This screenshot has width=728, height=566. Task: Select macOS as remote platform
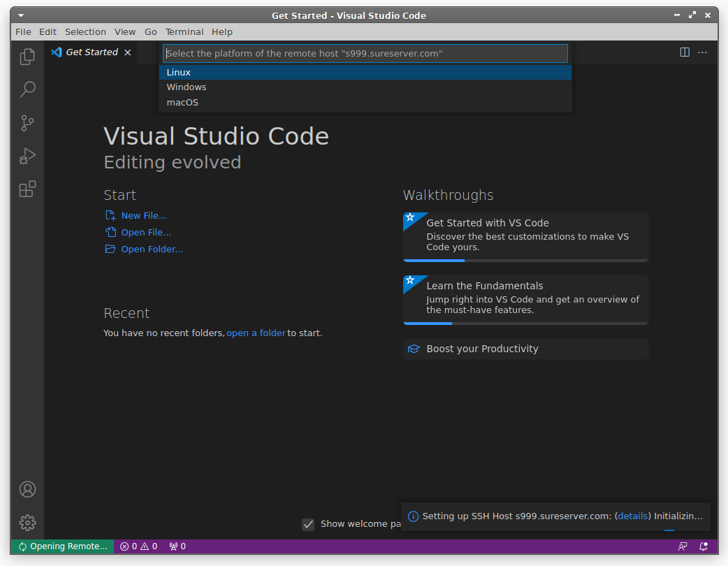pyautogui.click(x=365, y=102)
